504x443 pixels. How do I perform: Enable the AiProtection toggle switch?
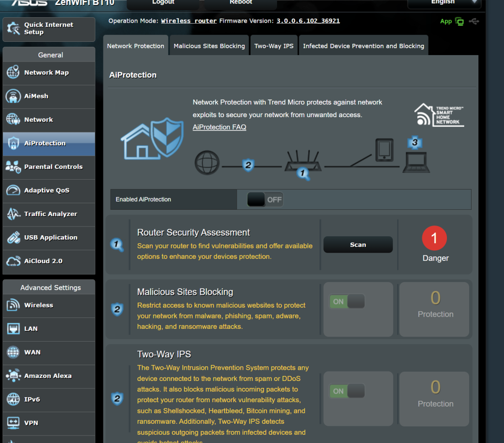[265, 200]
